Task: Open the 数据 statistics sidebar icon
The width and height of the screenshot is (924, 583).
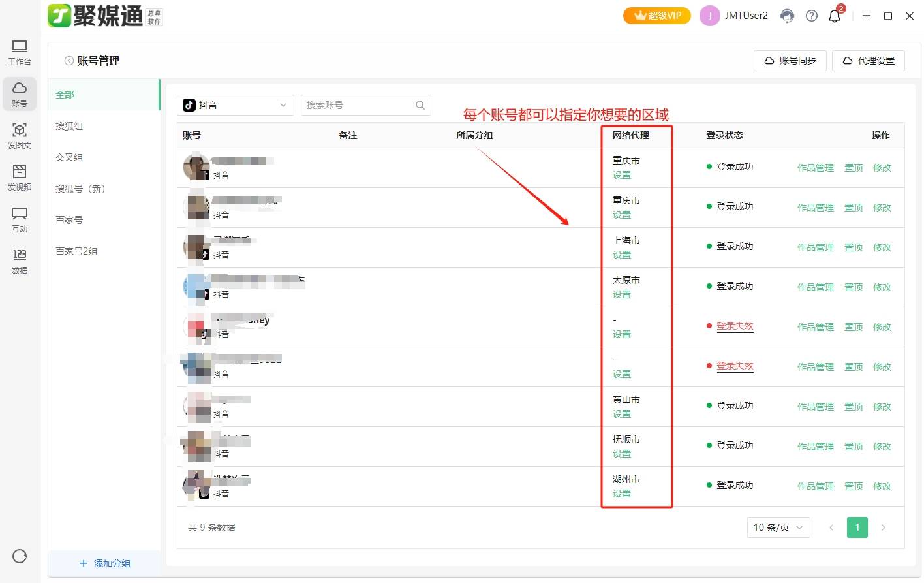Action: 20,261
